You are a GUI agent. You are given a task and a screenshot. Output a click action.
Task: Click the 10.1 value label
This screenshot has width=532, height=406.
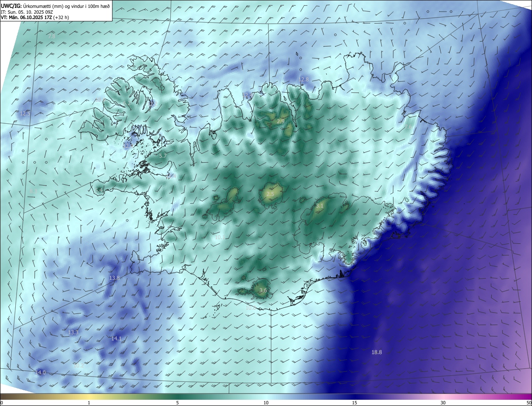coord(220,237)
